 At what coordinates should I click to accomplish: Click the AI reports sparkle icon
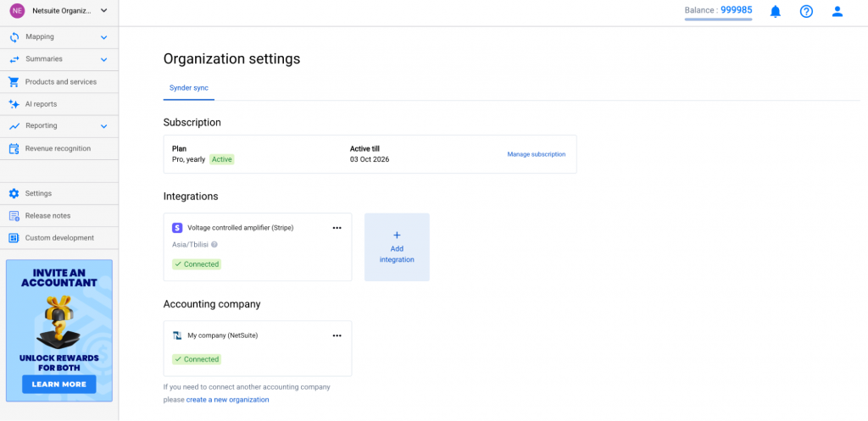[x=14, y=104]
